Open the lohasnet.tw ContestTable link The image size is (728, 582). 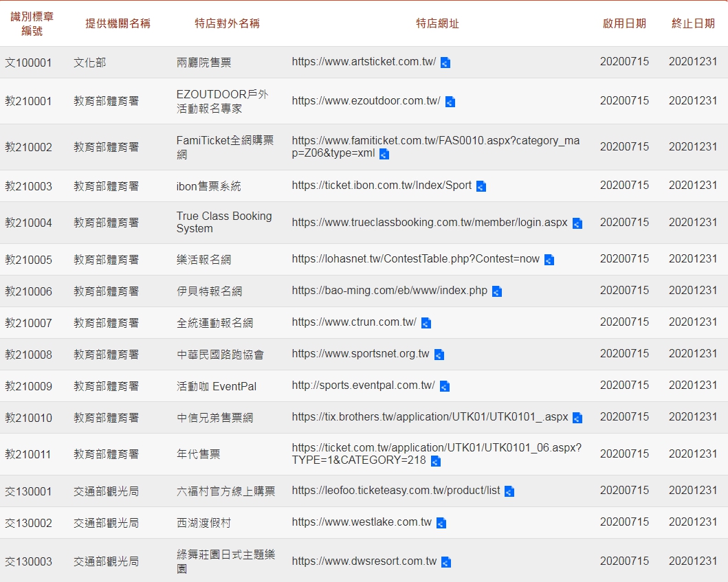click(415, 259)
